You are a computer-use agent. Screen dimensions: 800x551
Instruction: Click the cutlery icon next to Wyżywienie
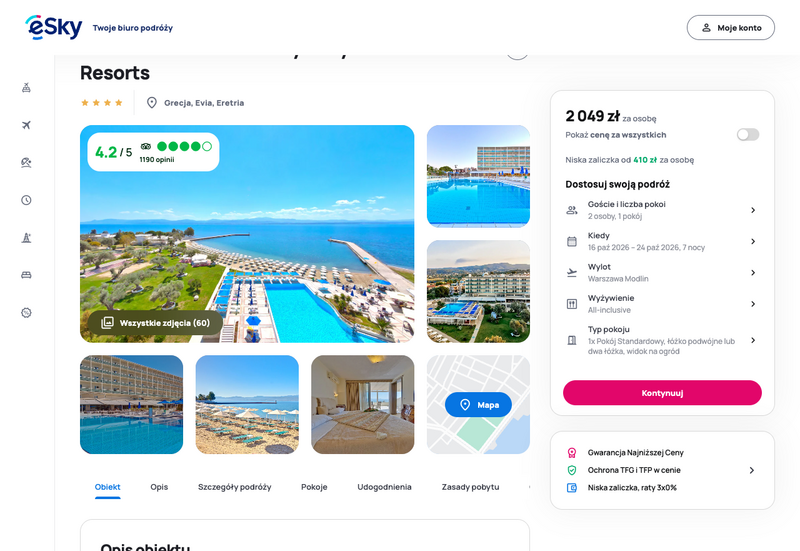(x=572, y=304)
